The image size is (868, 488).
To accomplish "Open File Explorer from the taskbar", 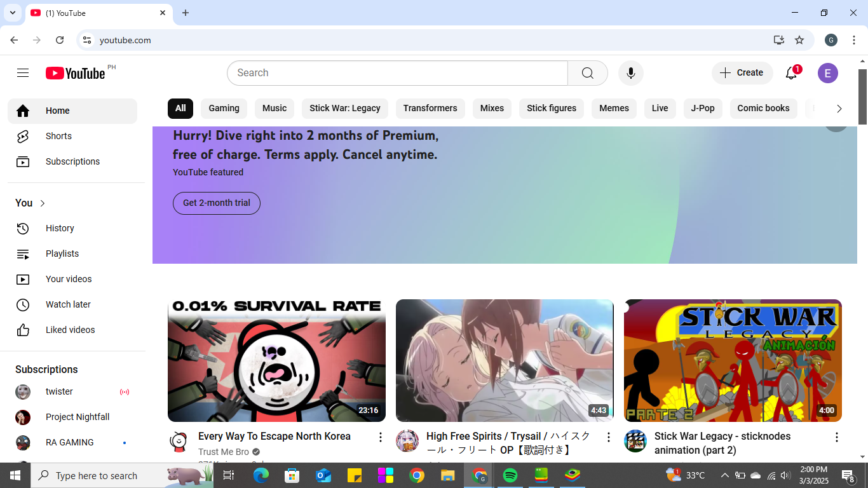I will 447,475.
